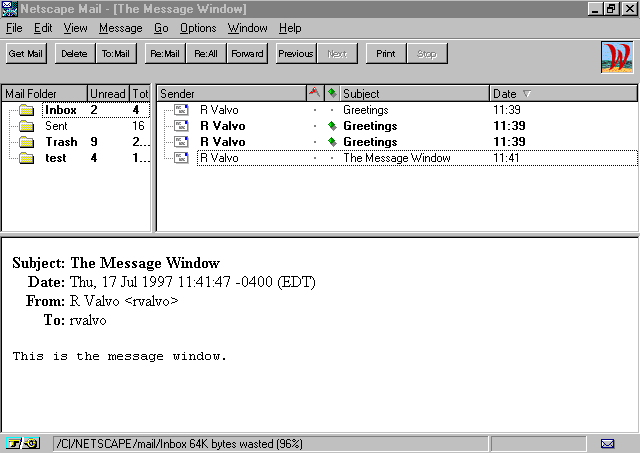The image size is (640, 453).
Task: Toggle flag dot on third Greetings message
Action: 315,142
